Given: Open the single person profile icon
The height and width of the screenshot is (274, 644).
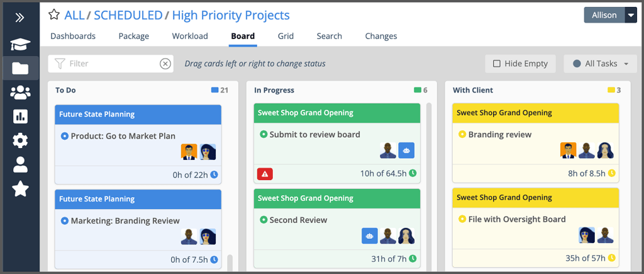Looking at the screenshot, I should click(x=20, y=165).
